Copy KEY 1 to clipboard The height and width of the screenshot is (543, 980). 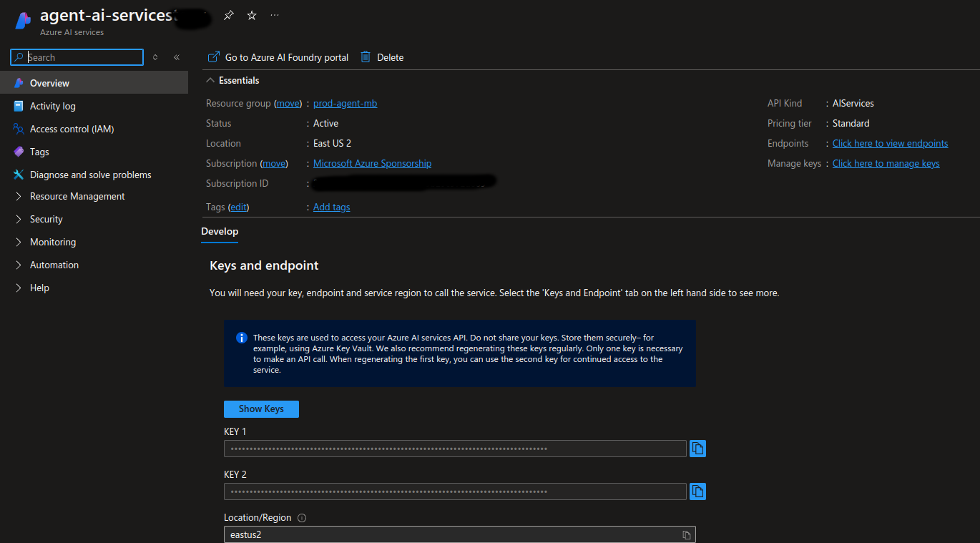[697, 449]
